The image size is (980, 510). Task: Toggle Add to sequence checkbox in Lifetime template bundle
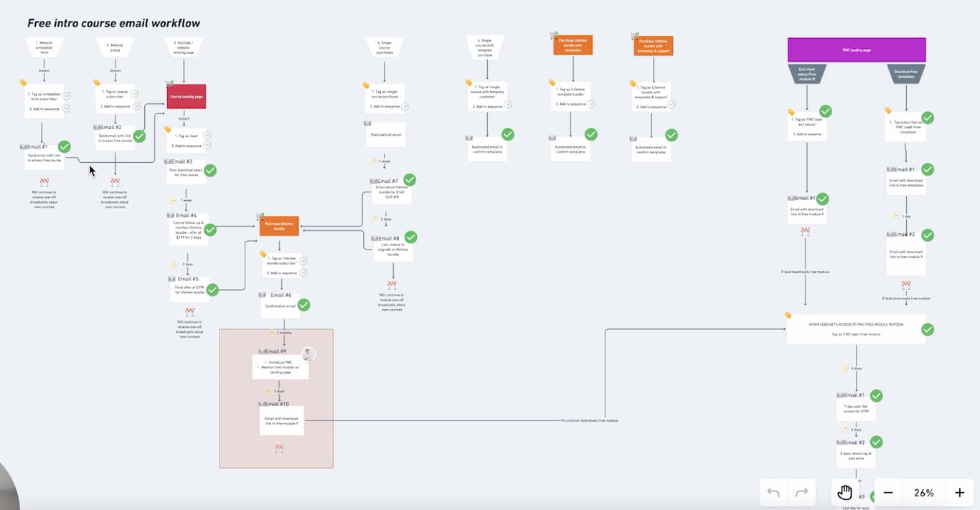click(x=591, y=105)
